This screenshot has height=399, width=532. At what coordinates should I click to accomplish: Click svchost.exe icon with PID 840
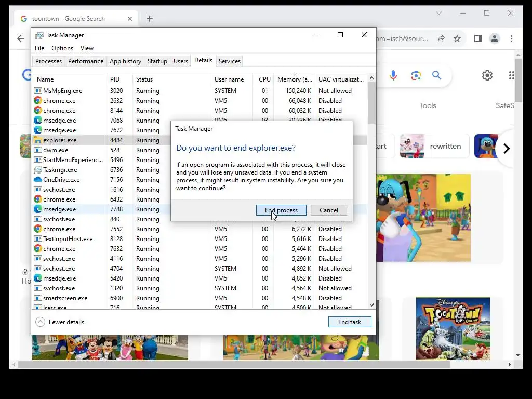(x=37, y=219)
